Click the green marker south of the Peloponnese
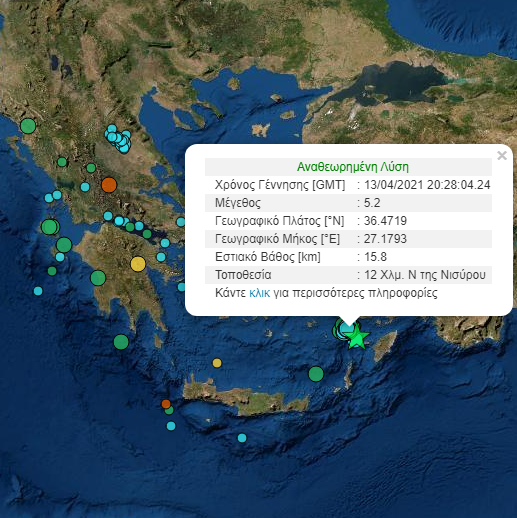The image size is (517, 518). tap(121, 342)
